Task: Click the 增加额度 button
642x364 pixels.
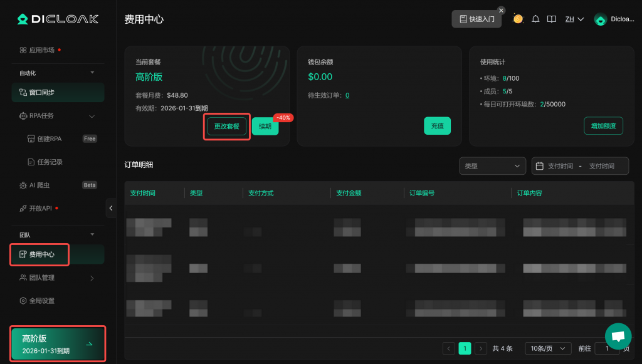Action: (x=603, y=126)
